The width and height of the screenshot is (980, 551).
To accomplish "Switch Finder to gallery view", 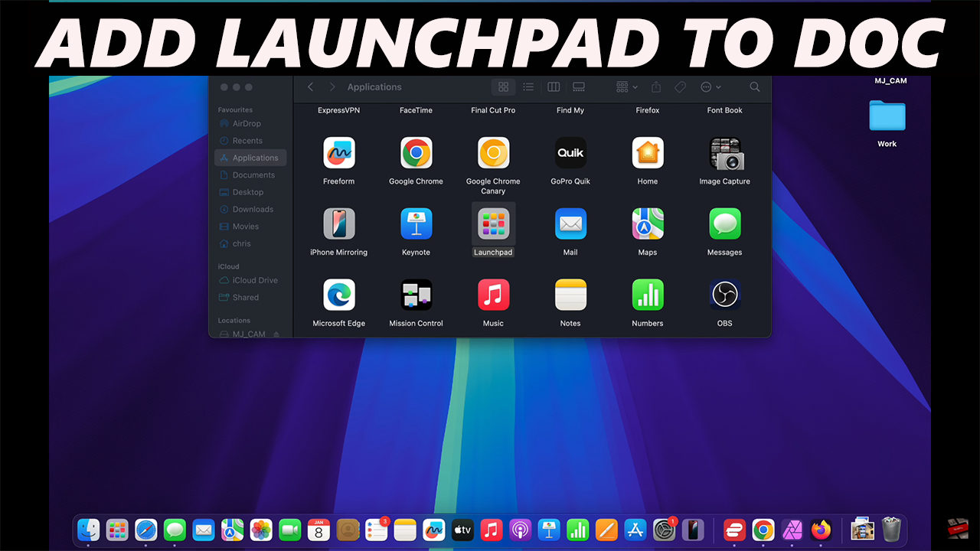I will pyautogui.click(x=579, y=87).
